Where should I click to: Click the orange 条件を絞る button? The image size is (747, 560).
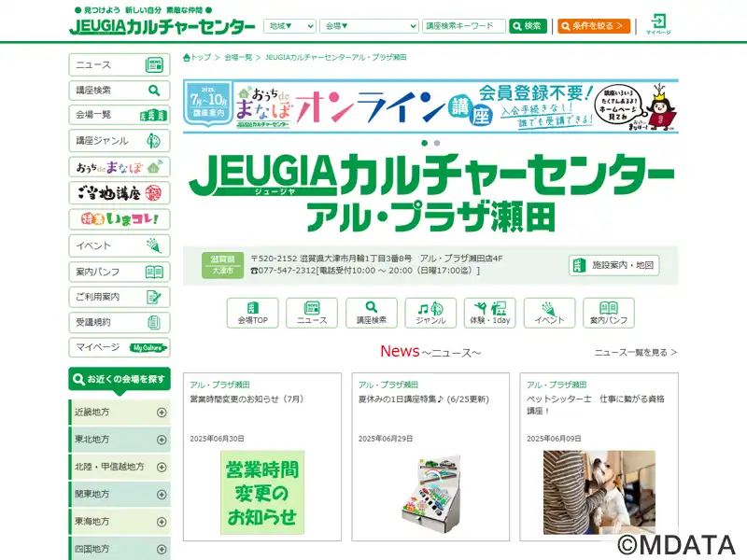point(594,26)
